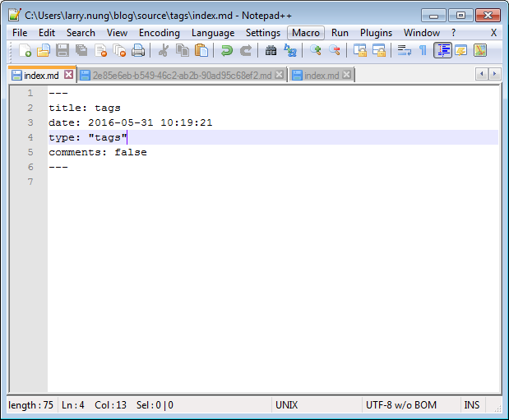Click the "Ln : 4" status bar entry
The image size is (509, 420).
click(73, 405)
